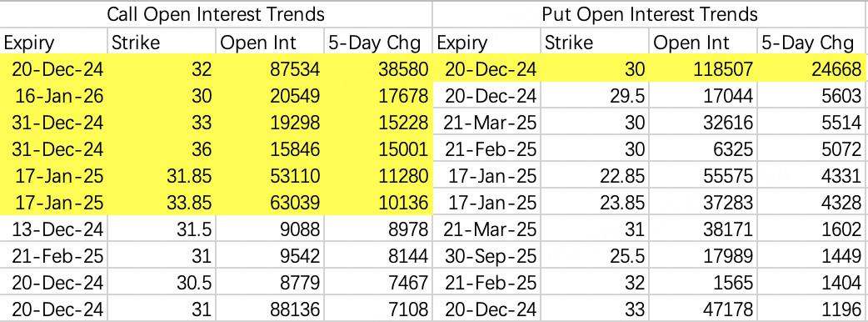This screenshot has width=868, height=322.
Task: Click the call-side Strike column header
Action: click(162, 42)
